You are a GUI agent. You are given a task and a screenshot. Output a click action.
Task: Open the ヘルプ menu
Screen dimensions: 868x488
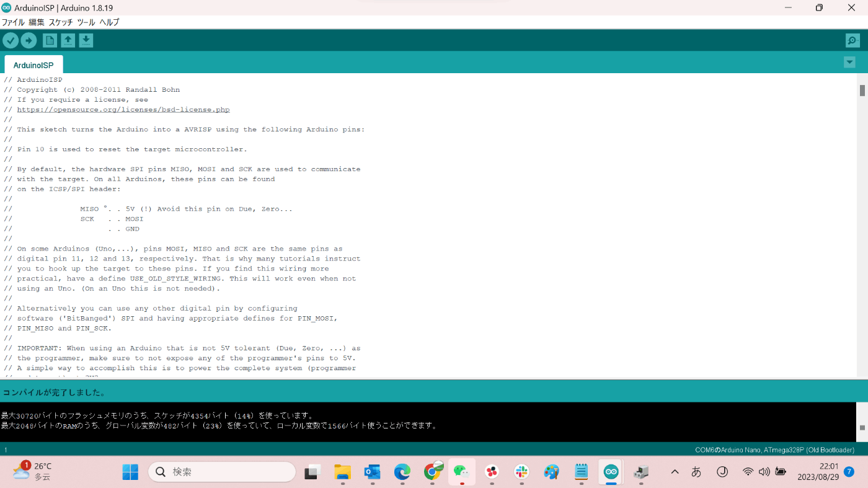(x=109, y=22)
